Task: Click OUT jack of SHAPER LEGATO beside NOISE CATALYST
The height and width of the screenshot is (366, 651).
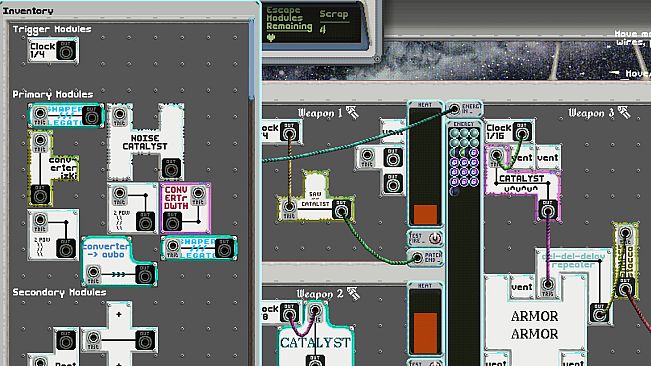Action: click(x=91, y=116)
